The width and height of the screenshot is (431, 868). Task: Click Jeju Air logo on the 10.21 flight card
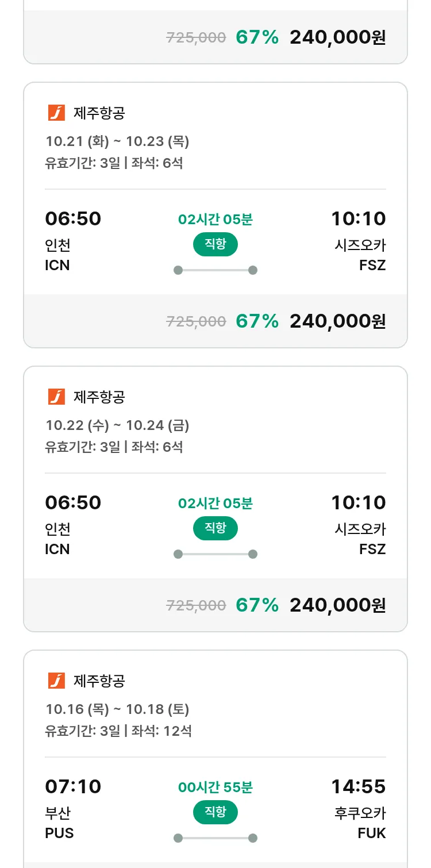tap(56, 113)
